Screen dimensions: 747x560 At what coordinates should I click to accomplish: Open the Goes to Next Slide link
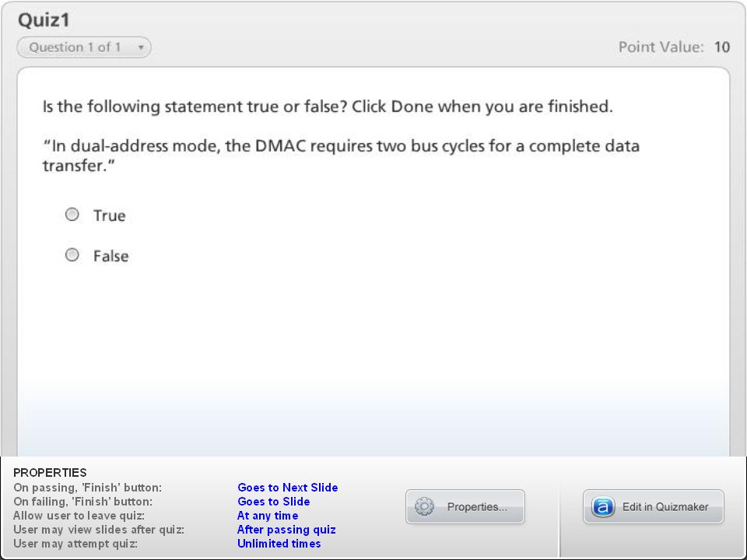click(x=288, y=488)
